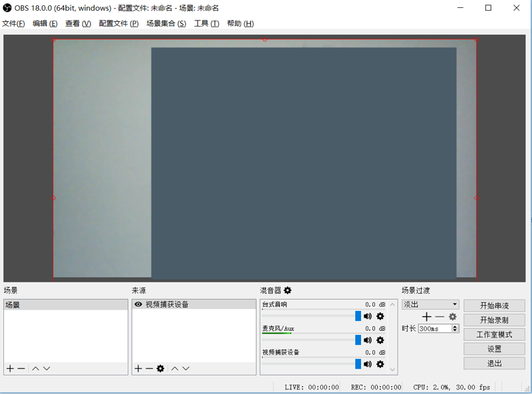Open the 文件(F) menu
Screen dimensions: 532x394
(13, 23)
